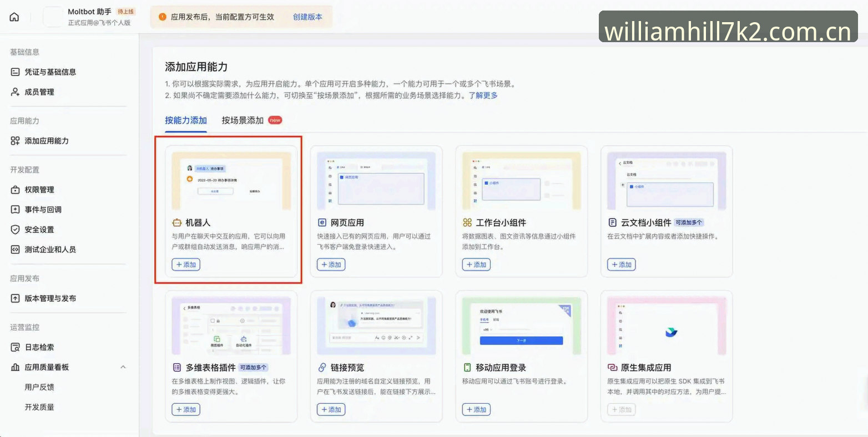
Task: Click the 事件与回调 icon in sidebar
Action: [x=16, y=210]
